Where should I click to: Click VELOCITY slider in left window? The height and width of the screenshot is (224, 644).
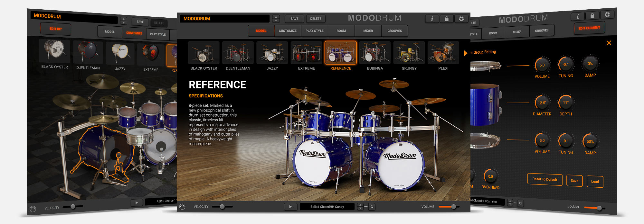(x=73, y=207)
